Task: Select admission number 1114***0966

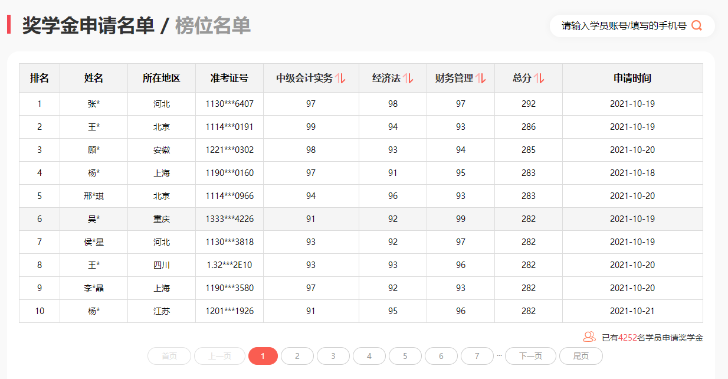Action: pyautogui.click(x=229, y=196)
